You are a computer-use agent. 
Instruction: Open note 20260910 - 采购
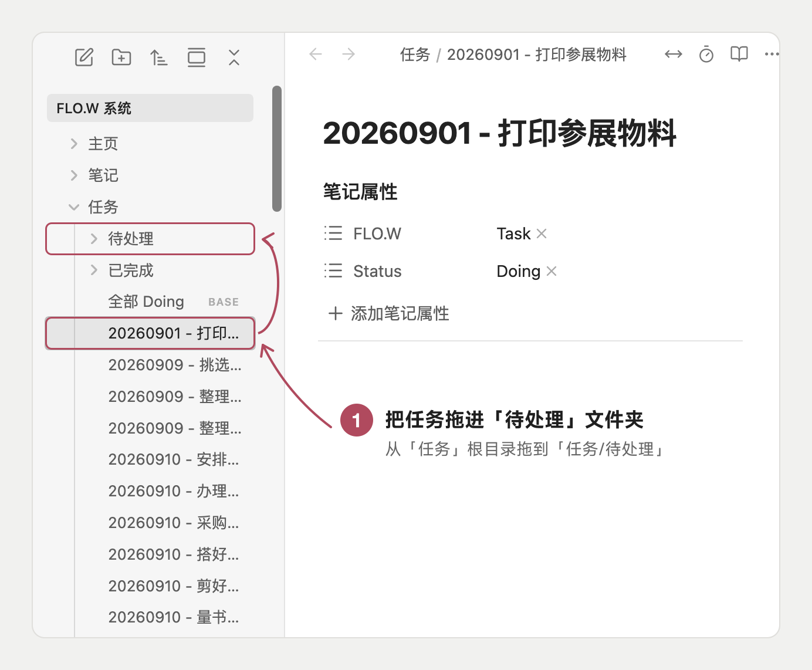tap(150, 523)
